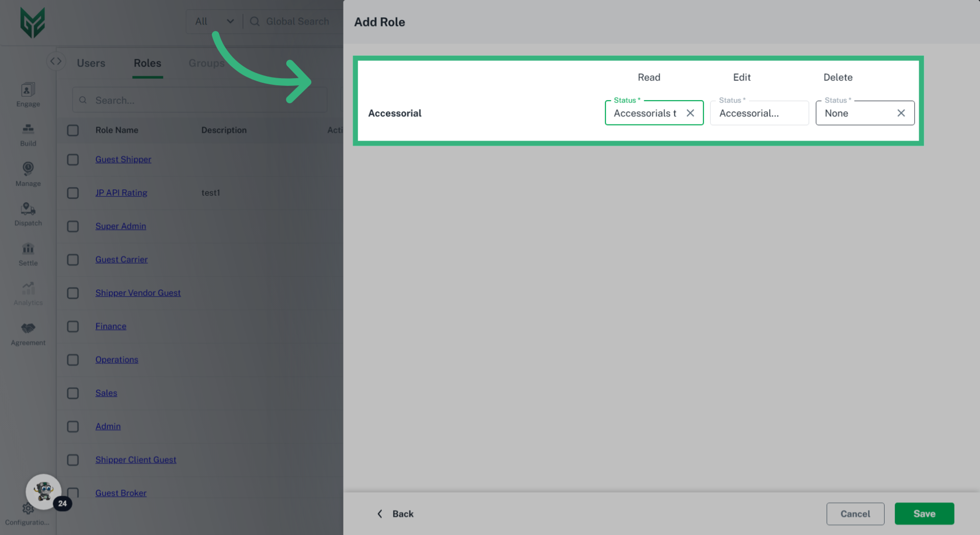Screen dimensions: 980x535
Task: Save the new role
Action: pos(924,514)
